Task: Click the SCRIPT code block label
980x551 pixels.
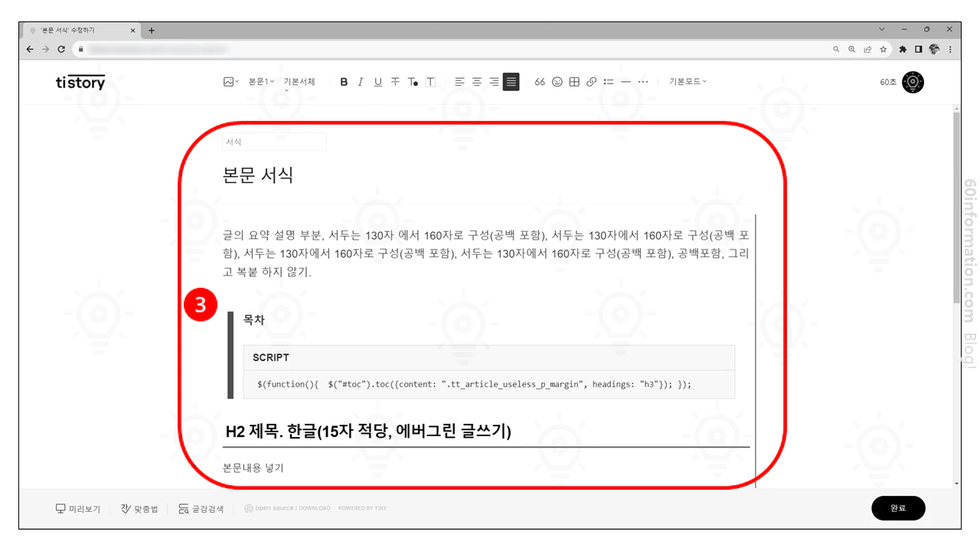Action: coord(271,357)
